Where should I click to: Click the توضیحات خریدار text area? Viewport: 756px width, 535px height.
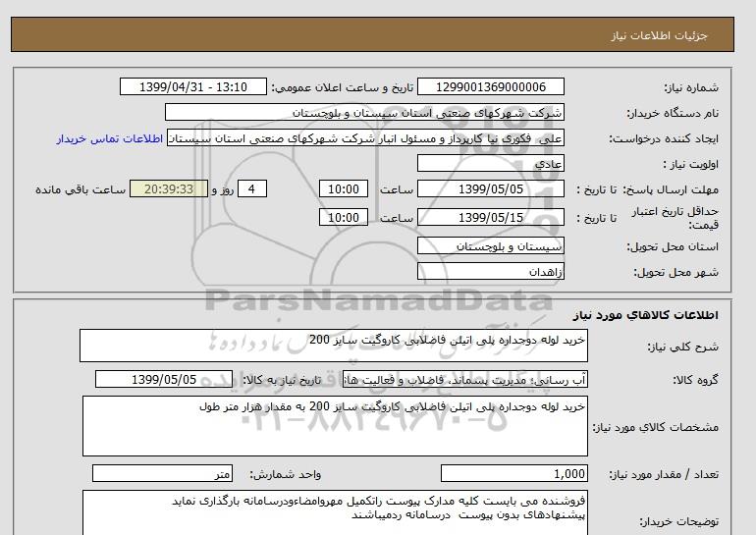(x=335, y=512)
